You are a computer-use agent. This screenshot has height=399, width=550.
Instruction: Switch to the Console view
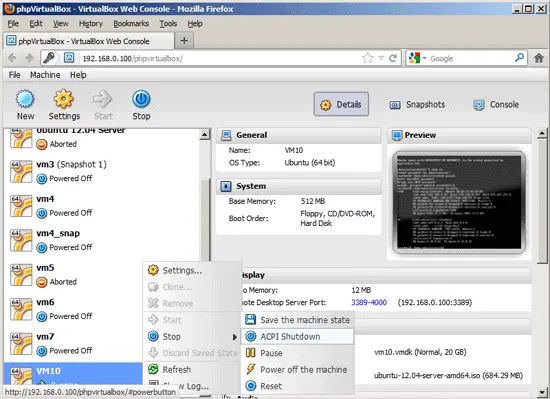coord(496,104)
